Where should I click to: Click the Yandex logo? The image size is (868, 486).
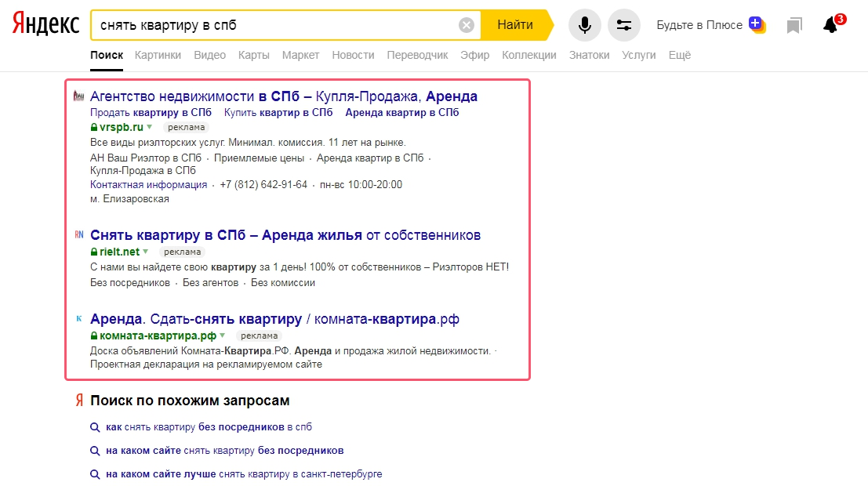click(45, 25)
